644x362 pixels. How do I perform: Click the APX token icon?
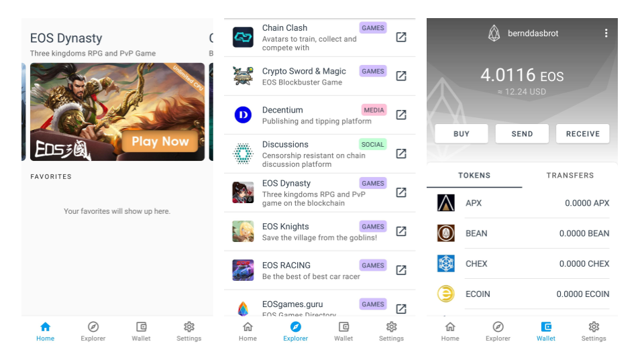[446, 203]
